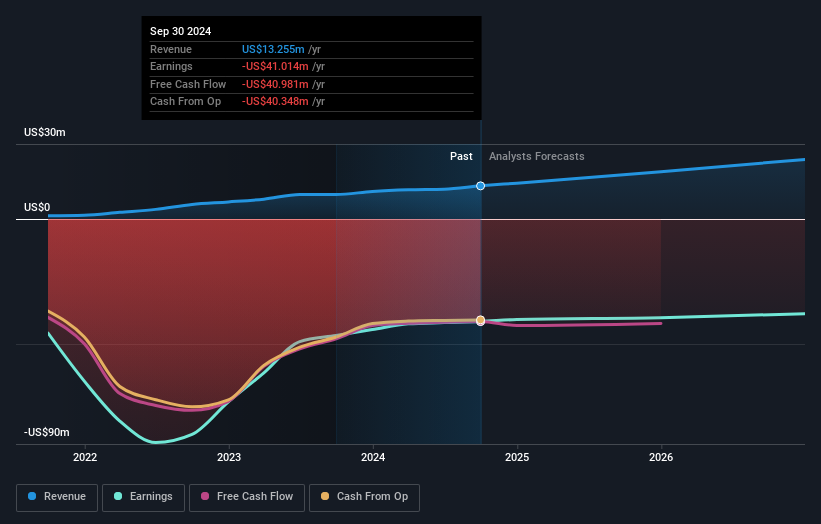This screenshot has height=524, width=821.
Task: Click the US$13.255m revenue value
Action: coord(273,49)
